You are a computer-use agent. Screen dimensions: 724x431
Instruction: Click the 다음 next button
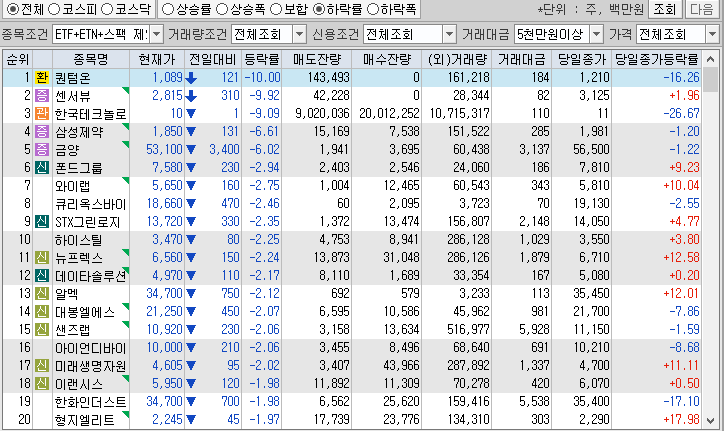(x=702, y=9)
